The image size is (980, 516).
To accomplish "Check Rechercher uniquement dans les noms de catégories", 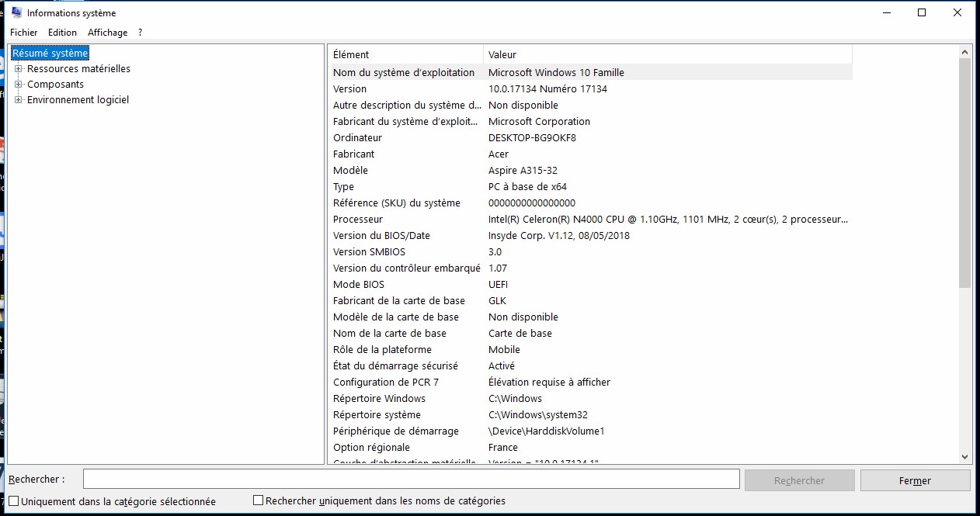I will click(x=259, y=501).
